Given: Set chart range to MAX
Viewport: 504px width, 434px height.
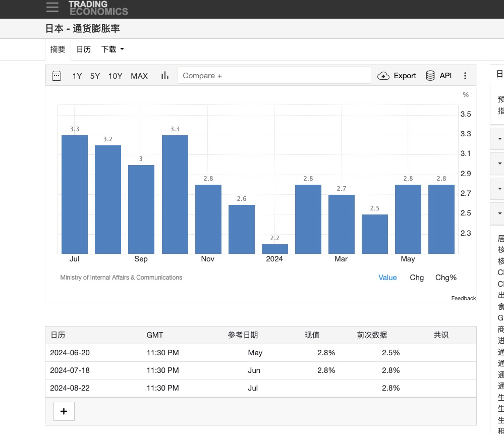Looking at the screenshot, I should 139,76.
